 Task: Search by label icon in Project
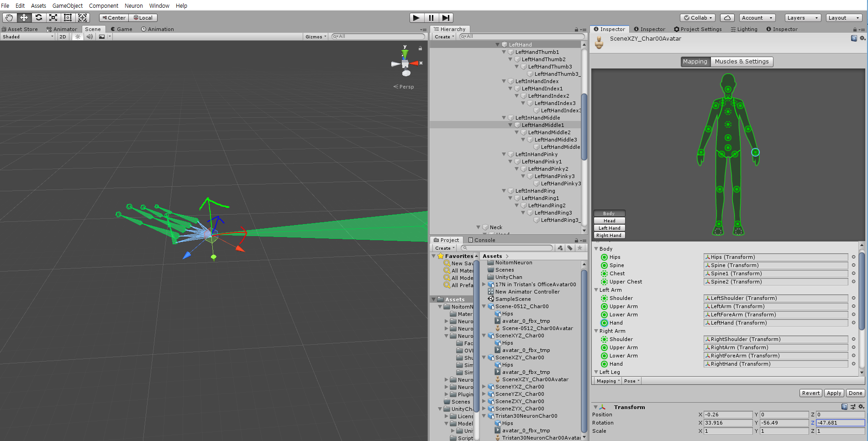570,248
